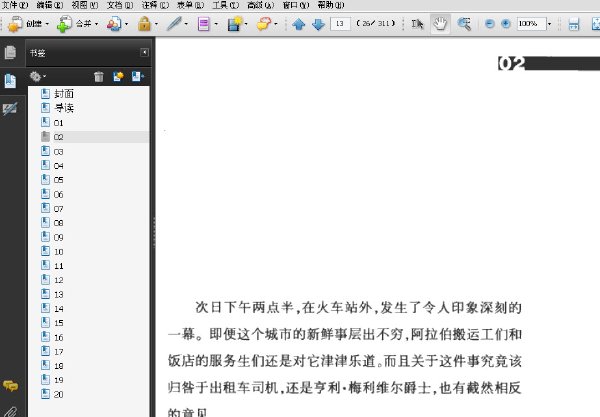Screen dimensions: 600x417
Task: Select bookmark 03
Action: click(58, 152)
